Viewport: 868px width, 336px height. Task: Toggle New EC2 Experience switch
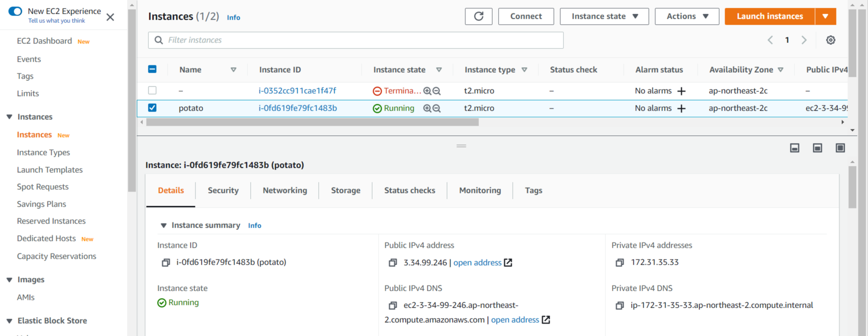(15, 11)
